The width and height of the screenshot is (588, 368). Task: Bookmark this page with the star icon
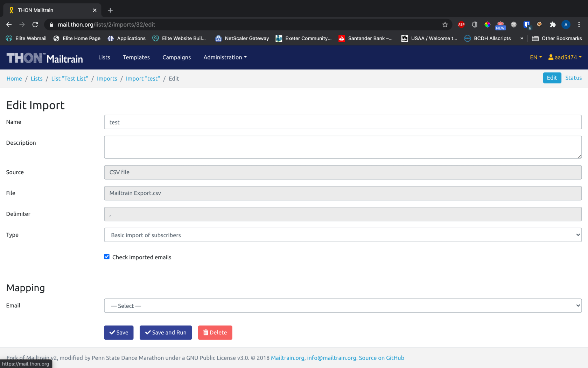tap(445, 25)
